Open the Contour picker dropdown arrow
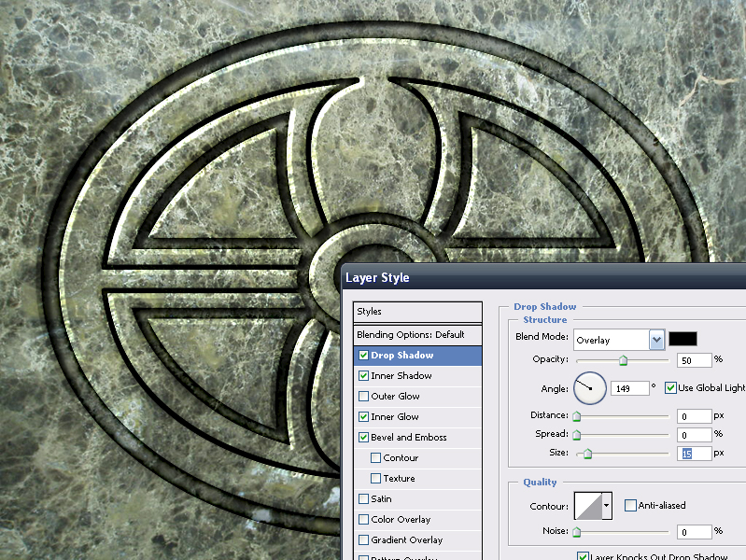 [x=607, y=506]
